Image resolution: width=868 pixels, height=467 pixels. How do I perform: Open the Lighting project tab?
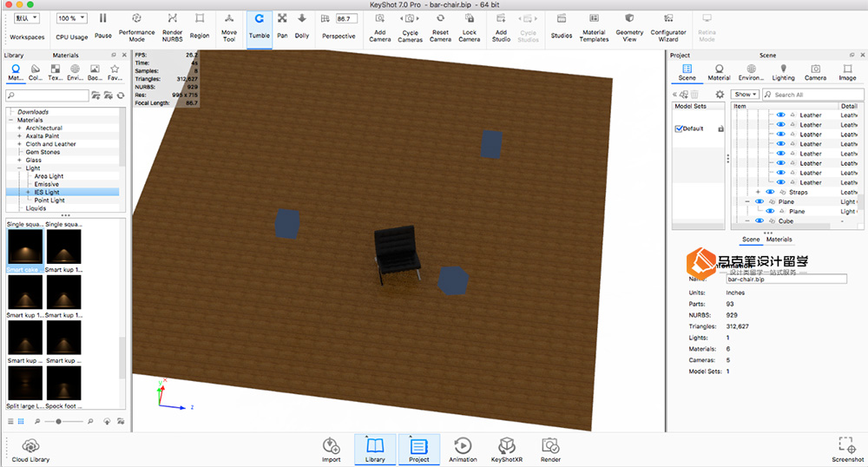783,73
